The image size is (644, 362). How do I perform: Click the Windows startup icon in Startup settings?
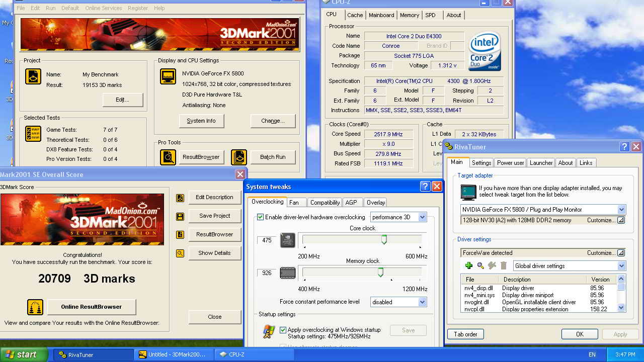[x=269, y=332]
